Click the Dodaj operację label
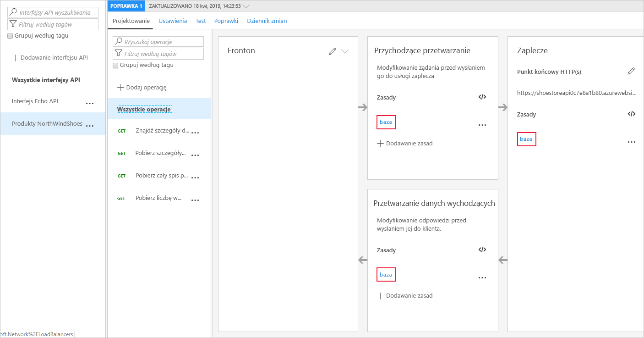644x338 pixels. (x=146, y=87)
